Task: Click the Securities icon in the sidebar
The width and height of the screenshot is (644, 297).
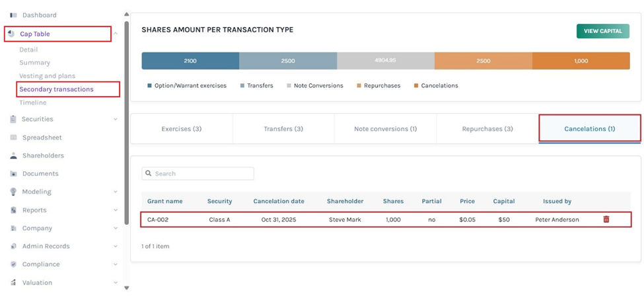Action: [x=13, y=119]
